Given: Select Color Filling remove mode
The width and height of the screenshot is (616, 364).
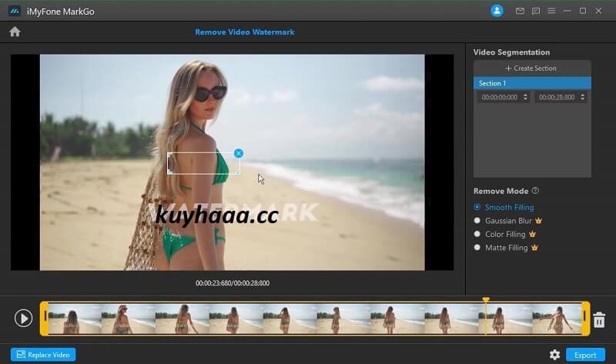Looking at the screenshot, I should click(x=500, y=234).
